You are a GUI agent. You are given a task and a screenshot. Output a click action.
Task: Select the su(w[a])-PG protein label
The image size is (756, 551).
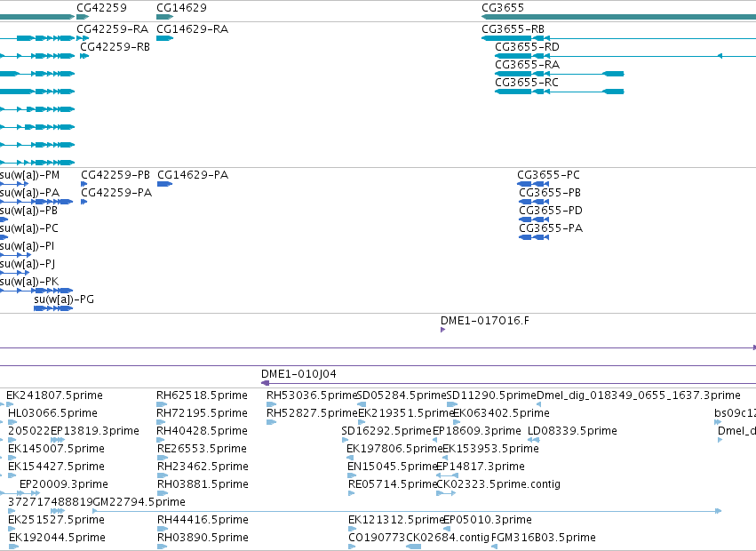click(x=64, y=299)
